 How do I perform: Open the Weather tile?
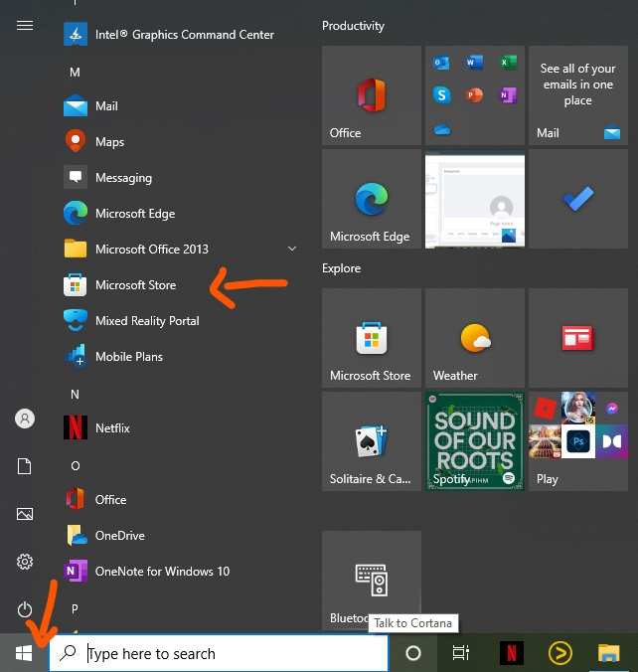475,338
